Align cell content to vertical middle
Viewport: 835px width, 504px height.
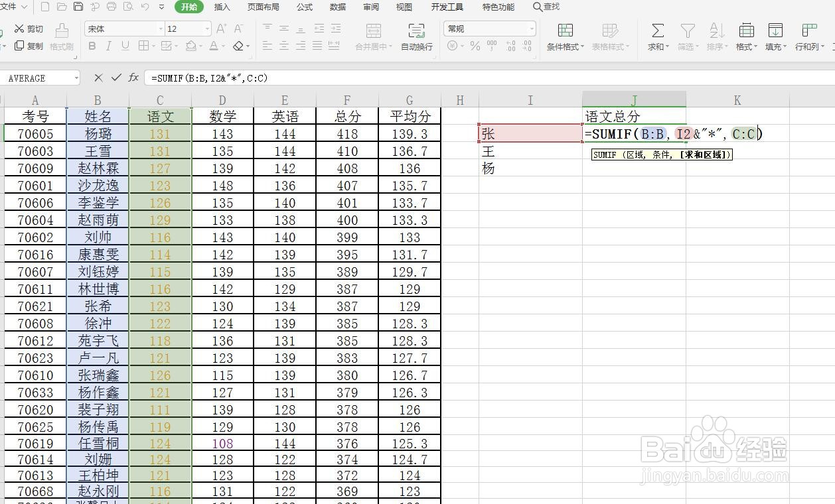(284, 29)
